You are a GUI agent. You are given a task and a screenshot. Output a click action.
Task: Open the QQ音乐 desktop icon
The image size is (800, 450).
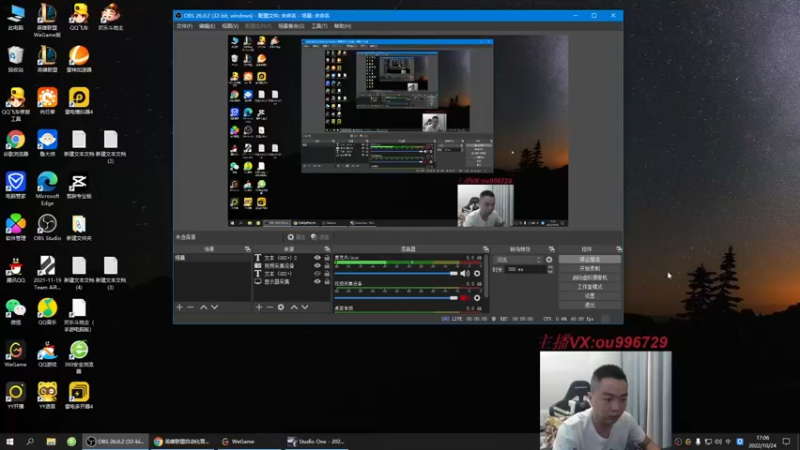click(47, 312)
